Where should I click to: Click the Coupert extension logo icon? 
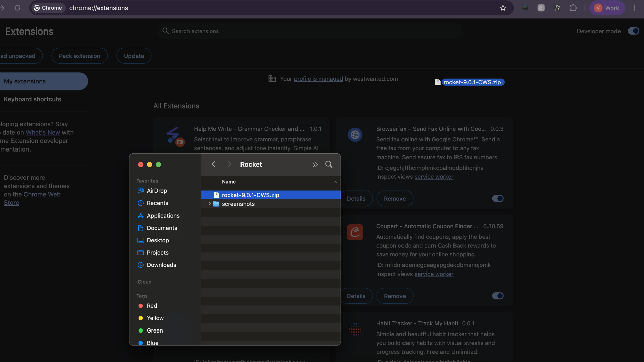pos(355,232)
